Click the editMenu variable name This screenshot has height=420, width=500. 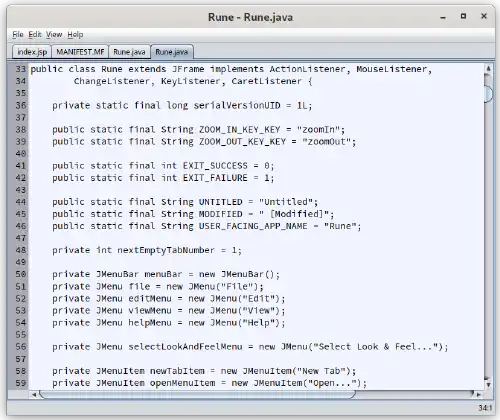(150, 299)
